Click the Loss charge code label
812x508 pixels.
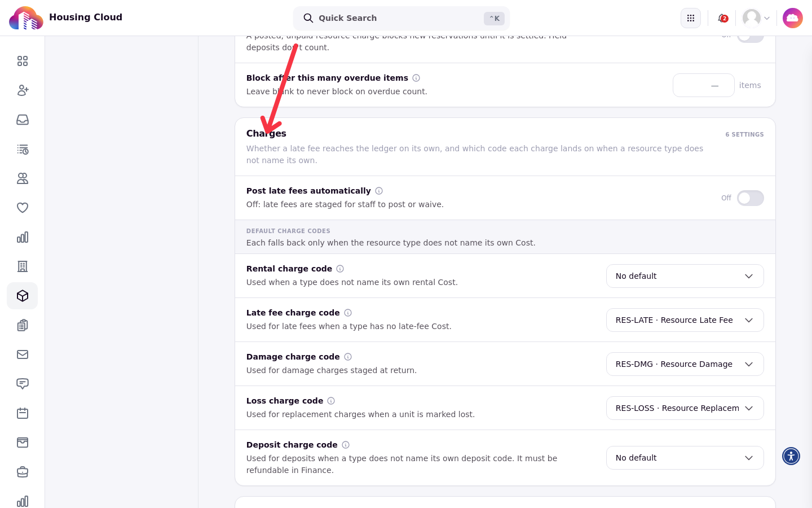point(285,401)
